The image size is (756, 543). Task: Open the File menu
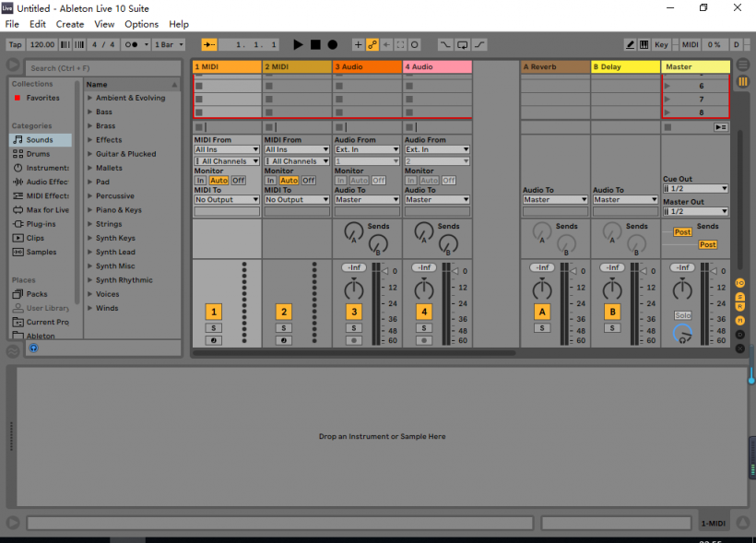12,24
